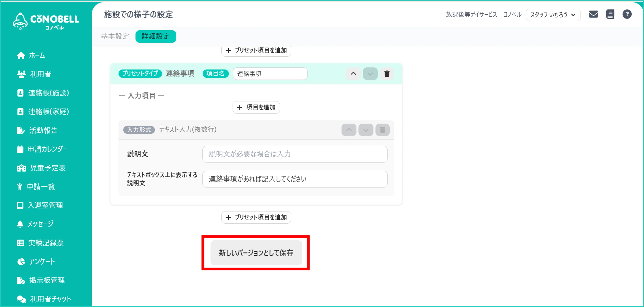Click the 説明文 input field

(x=295, y=154)
